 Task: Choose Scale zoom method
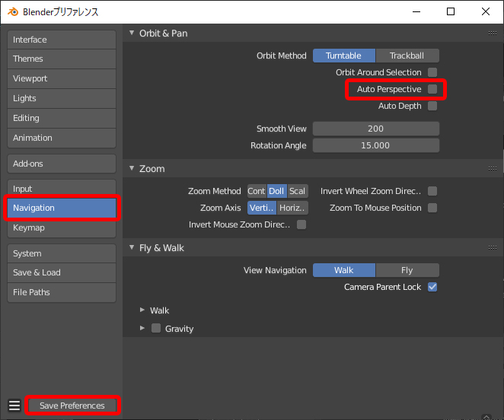pyautogui.click(x=298, y=191)
